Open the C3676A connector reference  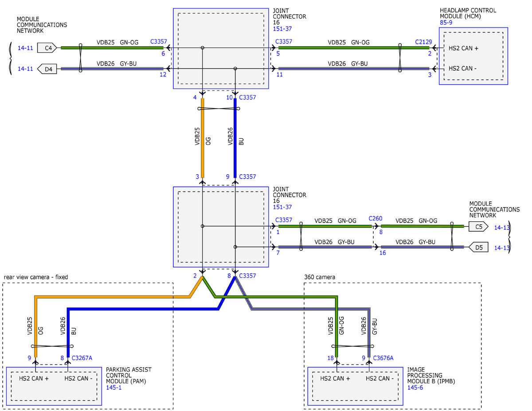[384, 358]
